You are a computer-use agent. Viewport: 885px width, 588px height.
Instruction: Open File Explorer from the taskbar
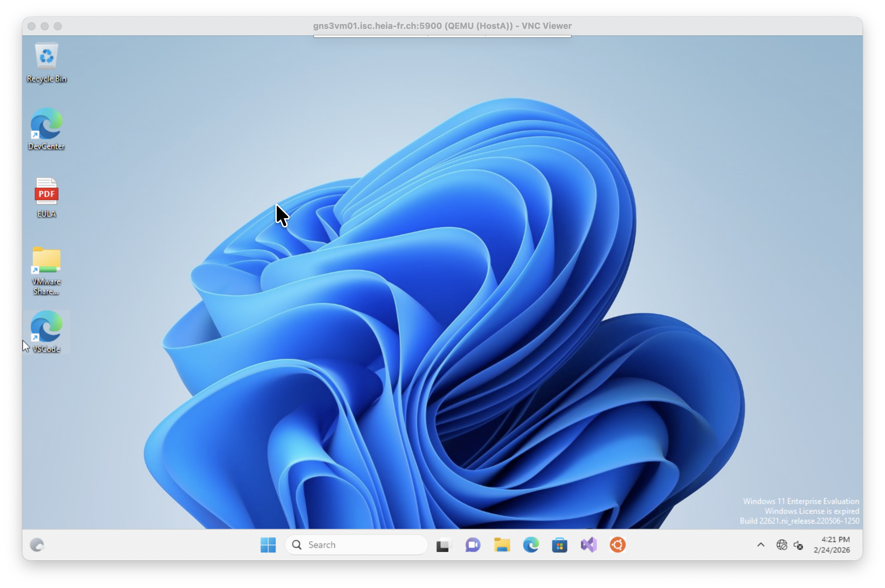(x=502, y=544)
